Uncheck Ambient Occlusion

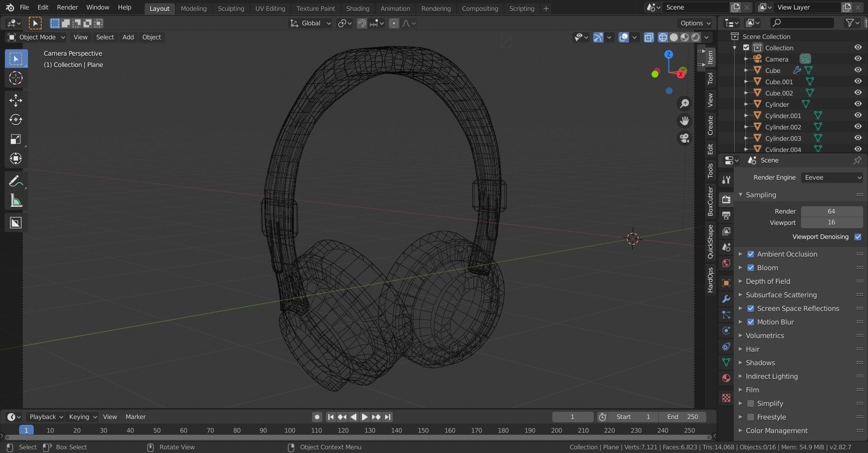click(750, 254)
